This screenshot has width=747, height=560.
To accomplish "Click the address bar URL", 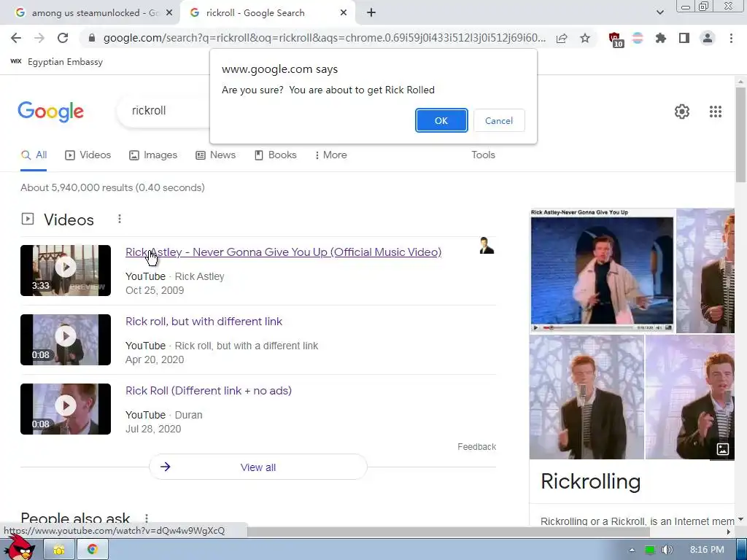I will (x=324, y=38).
